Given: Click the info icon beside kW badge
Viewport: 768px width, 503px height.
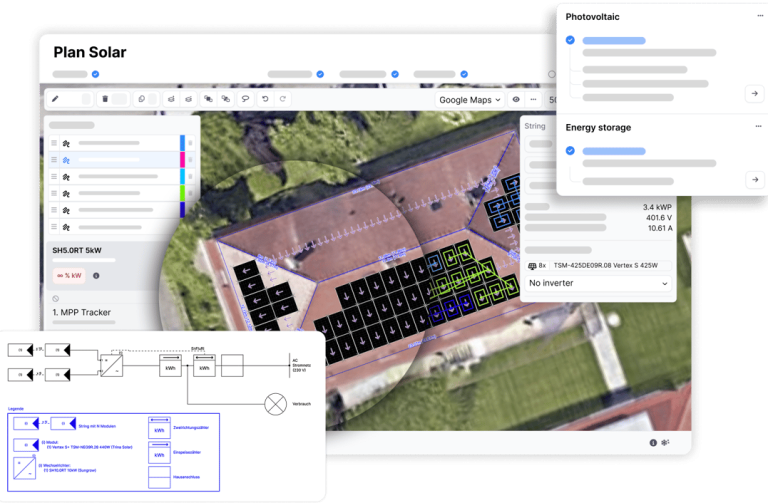Looking at the screenshot, I should [x=96, y=275].
